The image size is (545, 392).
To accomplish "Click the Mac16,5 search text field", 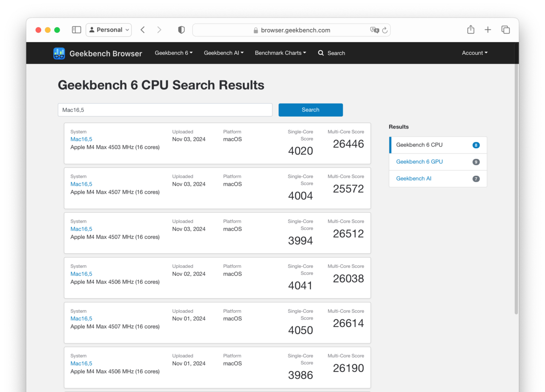I will [165, 110].
